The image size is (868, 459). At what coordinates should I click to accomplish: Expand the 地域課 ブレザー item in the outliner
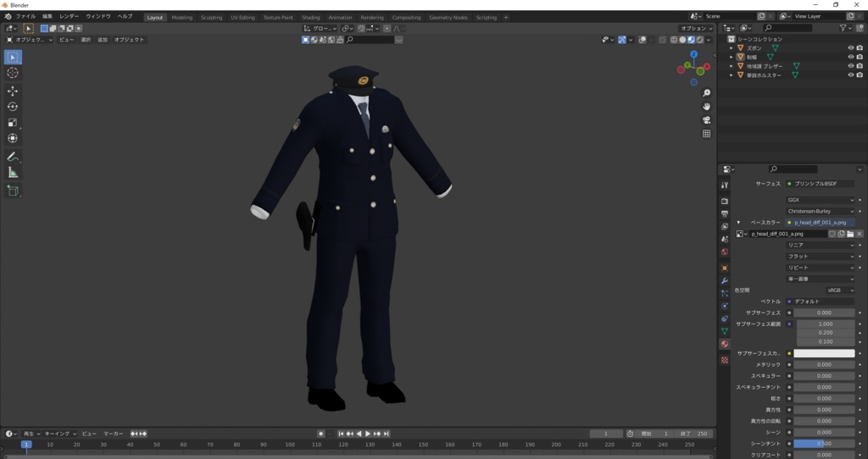(732, 66)
